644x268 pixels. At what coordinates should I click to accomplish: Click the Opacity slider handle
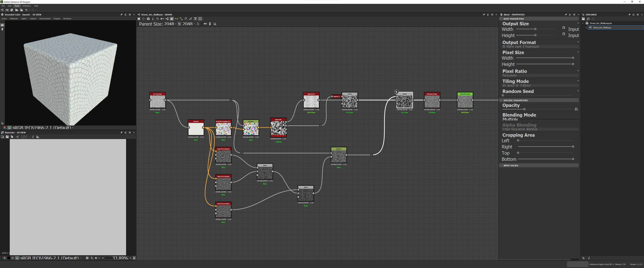point(524,109)
